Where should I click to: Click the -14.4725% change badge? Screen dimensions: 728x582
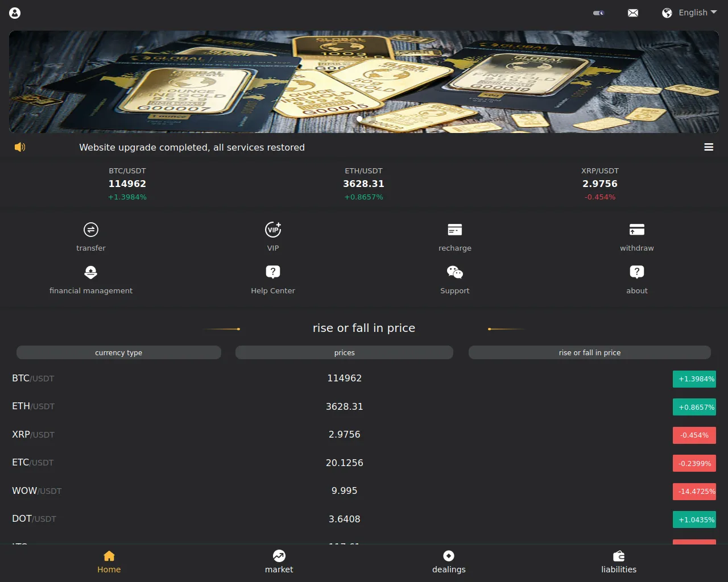694,492
